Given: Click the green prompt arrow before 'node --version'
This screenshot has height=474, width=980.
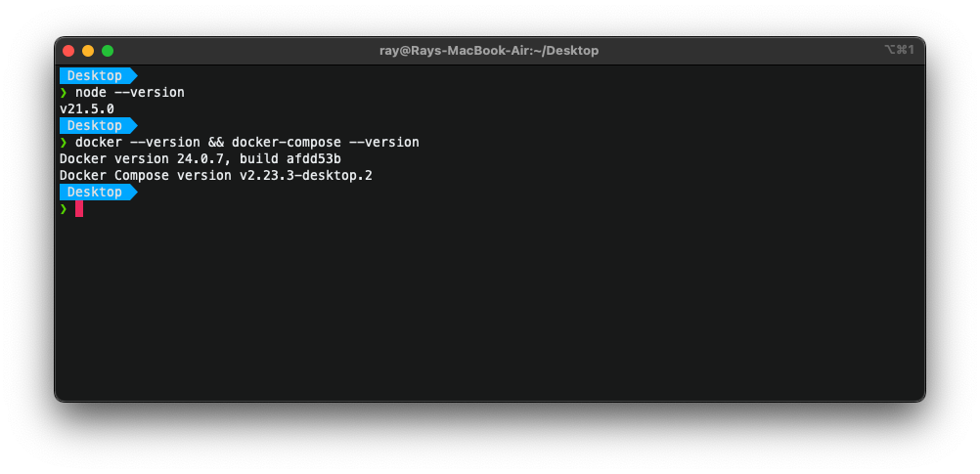Looking at the screenshot, I should point(64,93).
